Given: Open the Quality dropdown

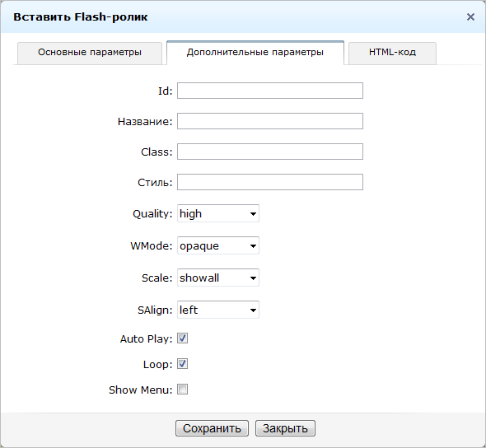Looking at the screenshot, I should (218, 213).
